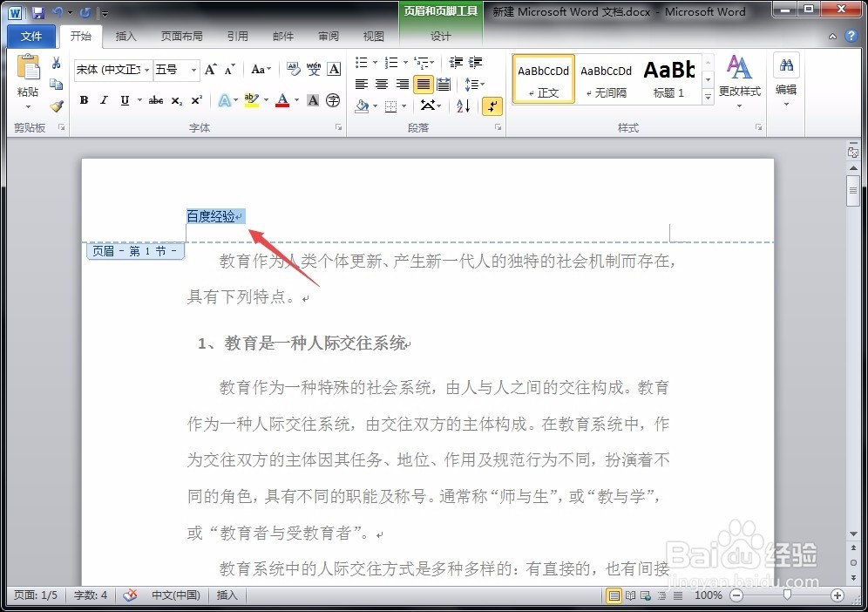Viewport: 868px width, 612px height.
Task: Expand the styles gallery More arrow
Action: [x=708, y=97]
